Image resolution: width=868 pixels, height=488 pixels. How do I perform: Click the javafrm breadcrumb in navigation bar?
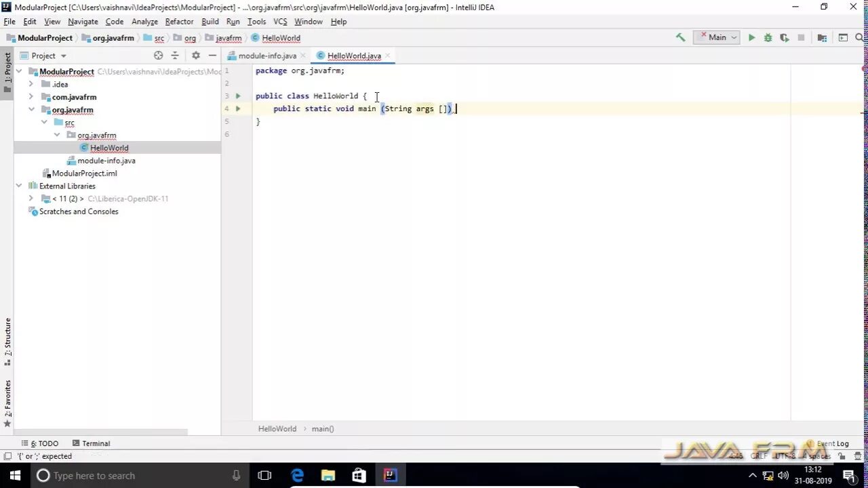224,38
